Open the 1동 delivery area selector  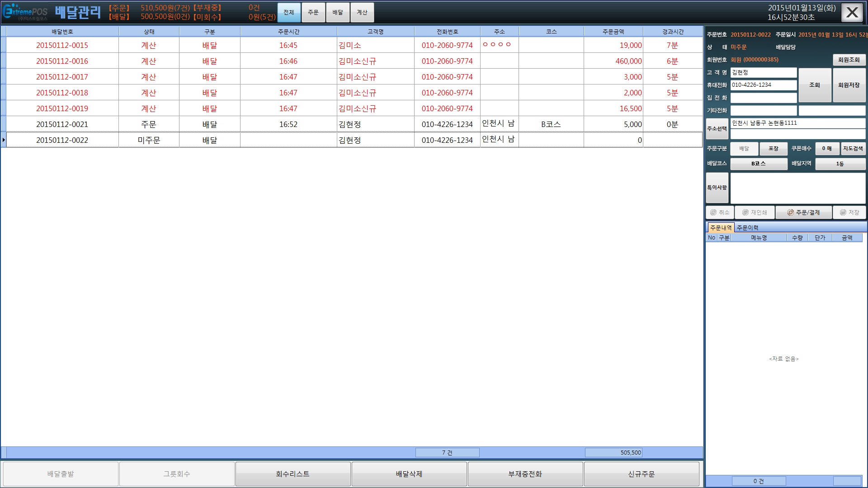point(840,164)
